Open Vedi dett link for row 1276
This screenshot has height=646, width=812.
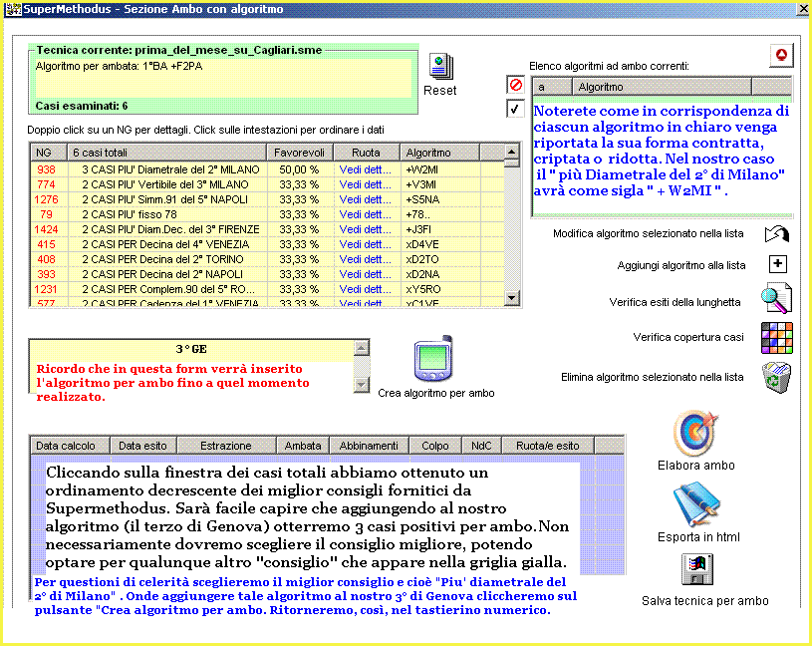365,199
